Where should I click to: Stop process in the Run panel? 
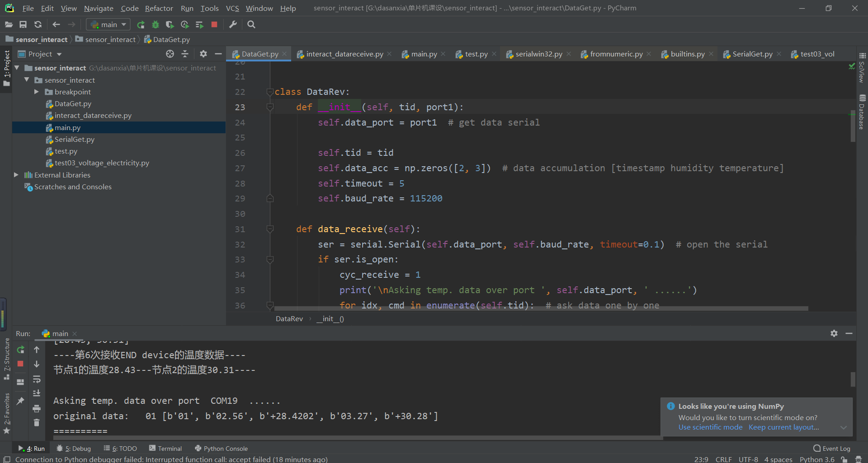click(x=20, y=364)
